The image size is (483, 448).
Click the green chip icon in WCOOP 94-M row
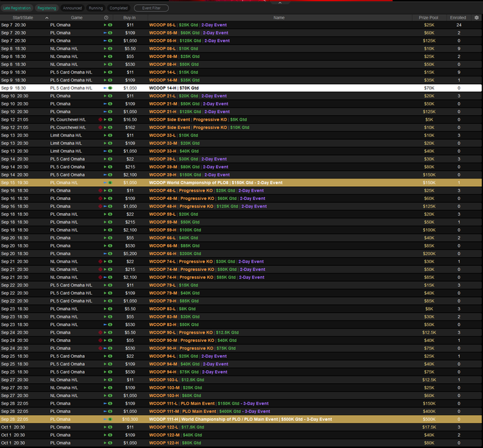(110, 364)
